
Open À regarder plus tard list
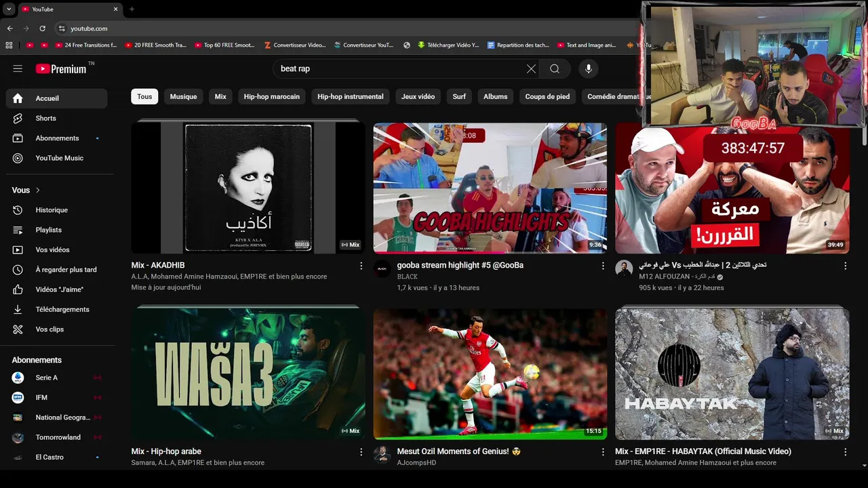click(57, 270)
